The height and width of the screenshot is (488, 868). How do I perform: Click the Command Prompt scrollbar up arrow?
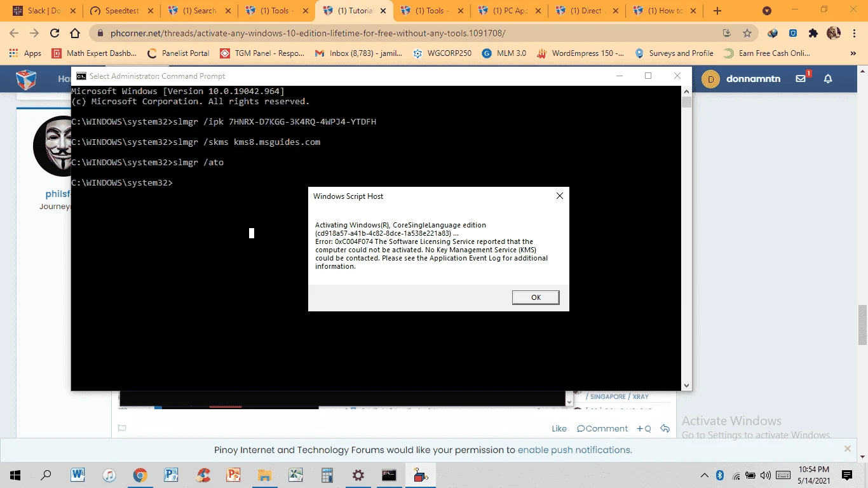click(x=686, y=92)
